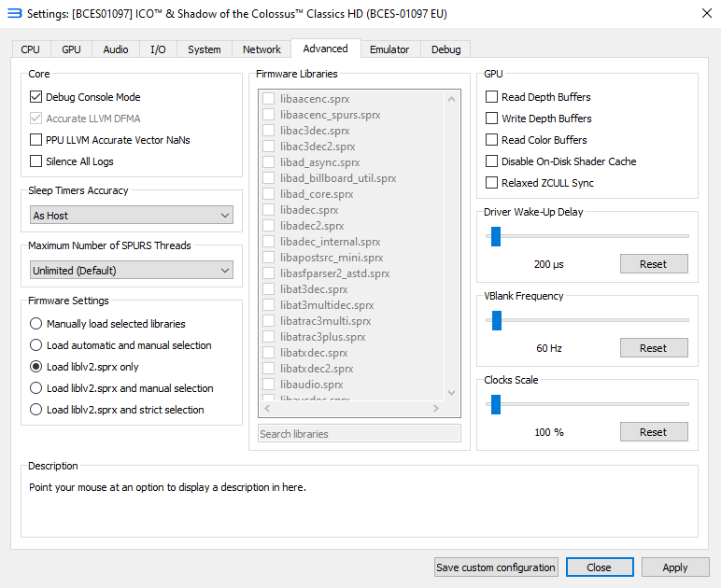
Task: Open Maximum Number of SPURS Threads dropdown
Action: point(132,270)
